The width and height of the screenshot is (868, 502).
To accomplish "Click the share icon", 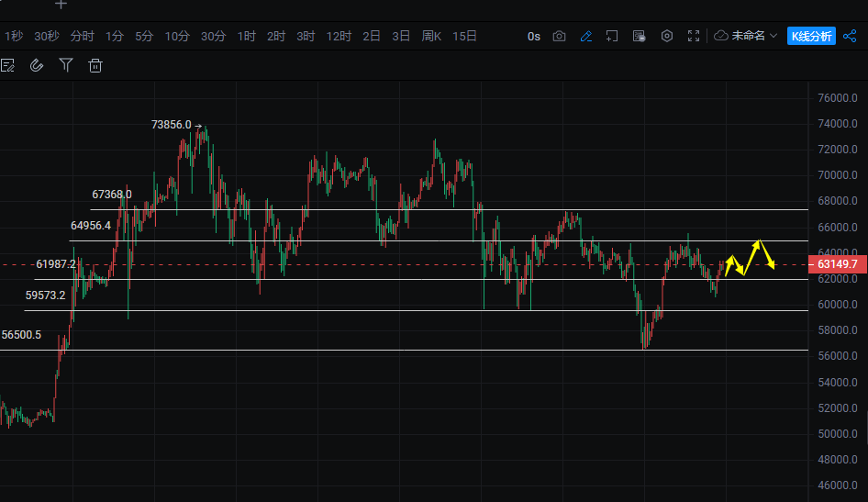I will click(850, 37).
